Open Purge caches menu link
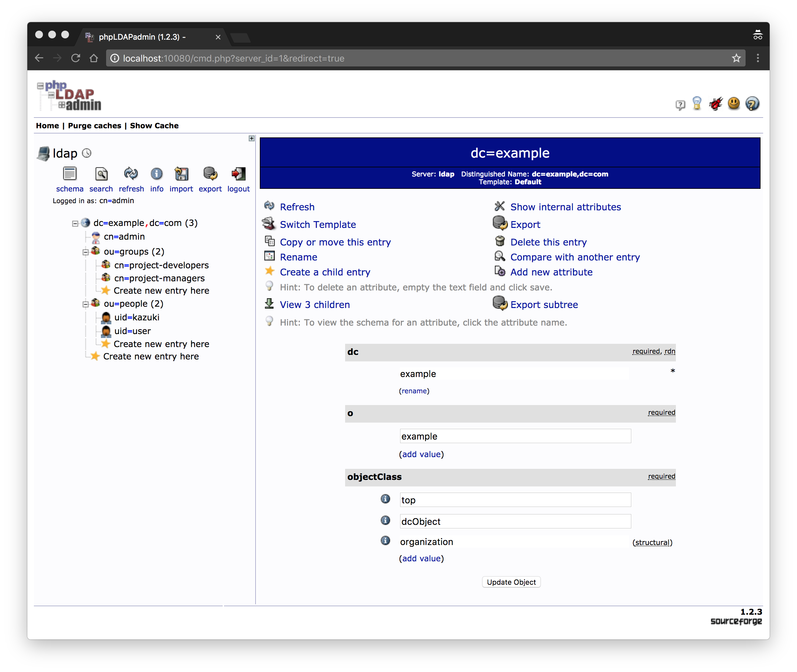This screenshot has height=672, width=797. tap(94, 126)
